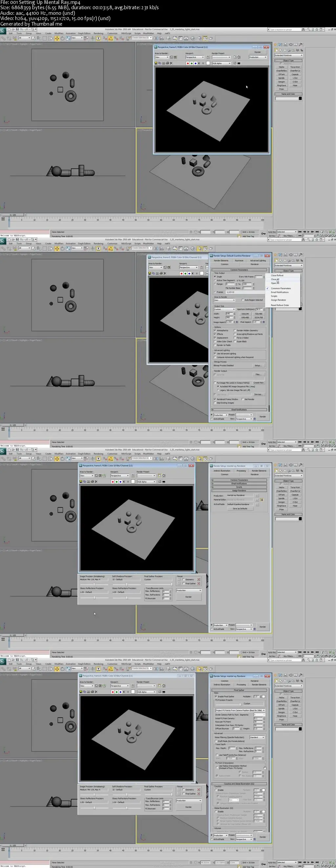Click Clone Window icon in first frame's render window
Viewport: 336px width, 868px height.
[164, 63]
